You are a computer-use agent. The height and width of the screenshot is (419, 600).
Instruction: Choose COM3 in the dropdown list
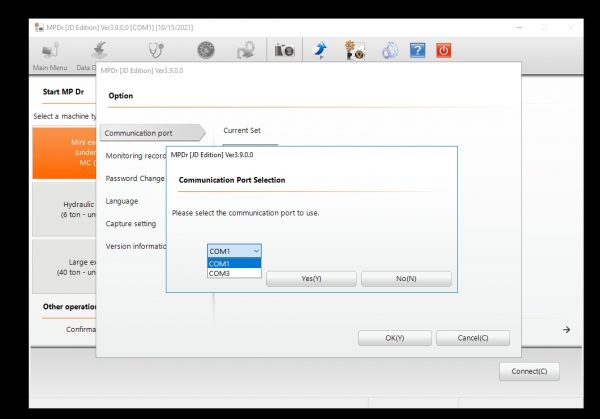point(234,273)
